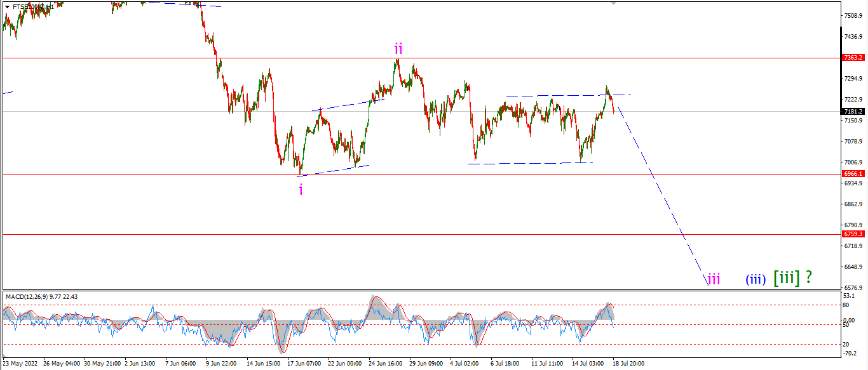Select the magenta 'ii' wave label
The image size is (868, 370).
tap(398, 49)
